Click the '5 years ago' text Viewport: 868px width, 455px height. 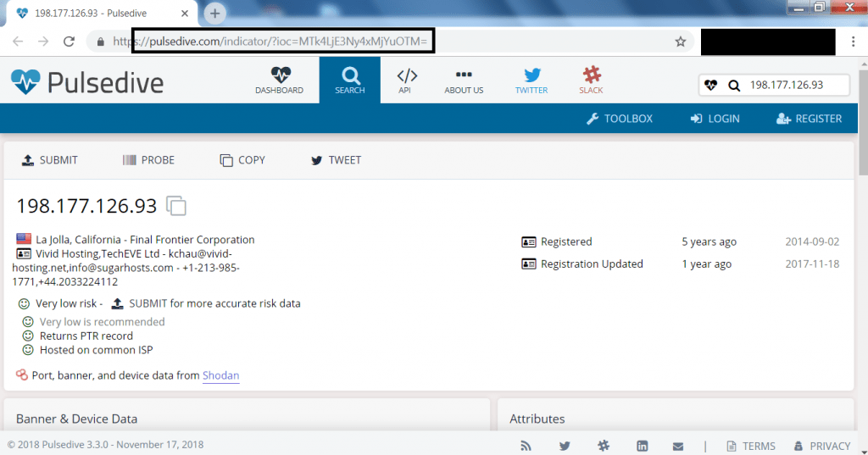tap(709, 241)
